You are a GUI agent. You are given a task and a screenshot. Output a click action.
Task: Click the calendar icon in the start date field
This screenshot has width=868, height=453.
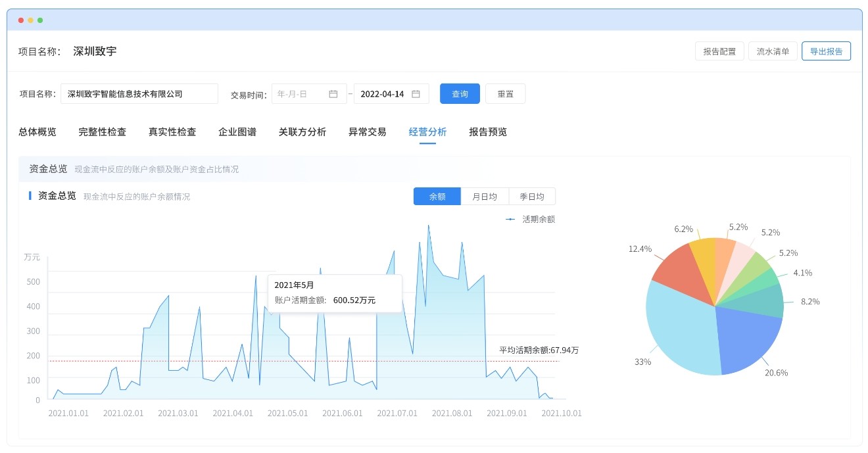333,94
